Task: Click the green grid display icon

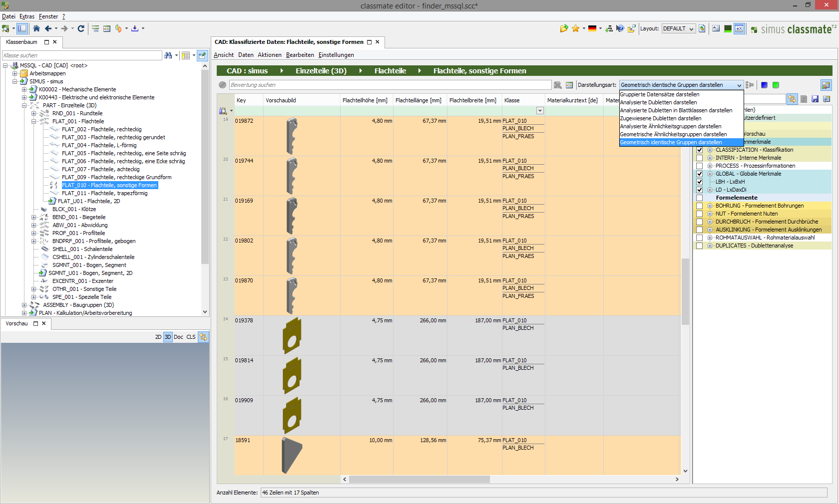Action: (x=728, y=28)
